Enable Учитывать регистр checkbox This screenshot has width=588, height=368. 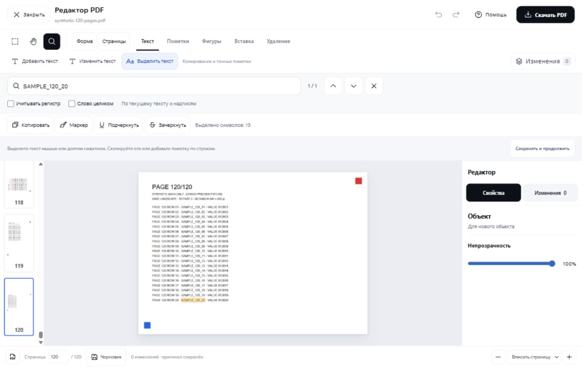[11, 104]
